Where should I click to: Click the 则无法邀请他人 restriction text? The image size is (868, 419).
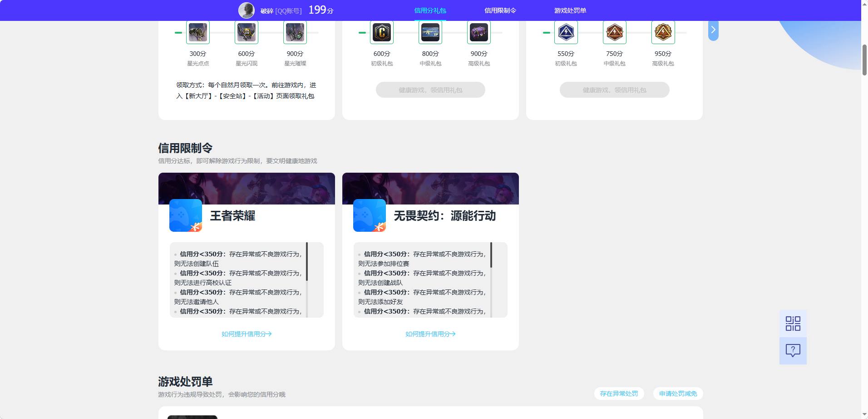(197, 302)
